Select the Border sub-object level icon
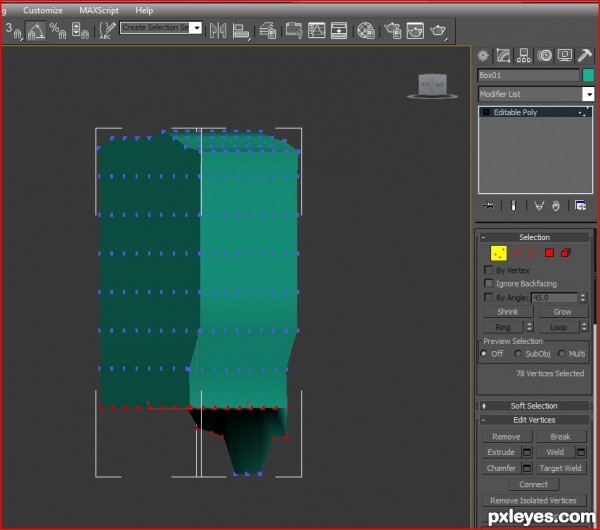600x530 pixels. tap(532, 253)
